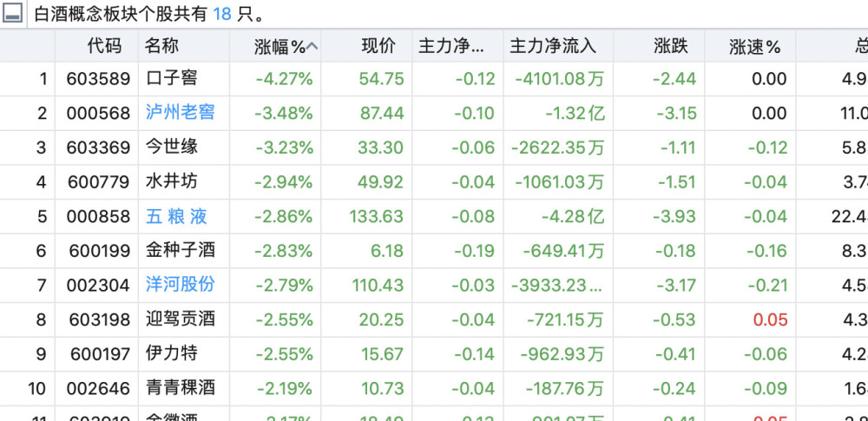Click the 名称 column header
The image size is (868, 421).
point(161,46)
